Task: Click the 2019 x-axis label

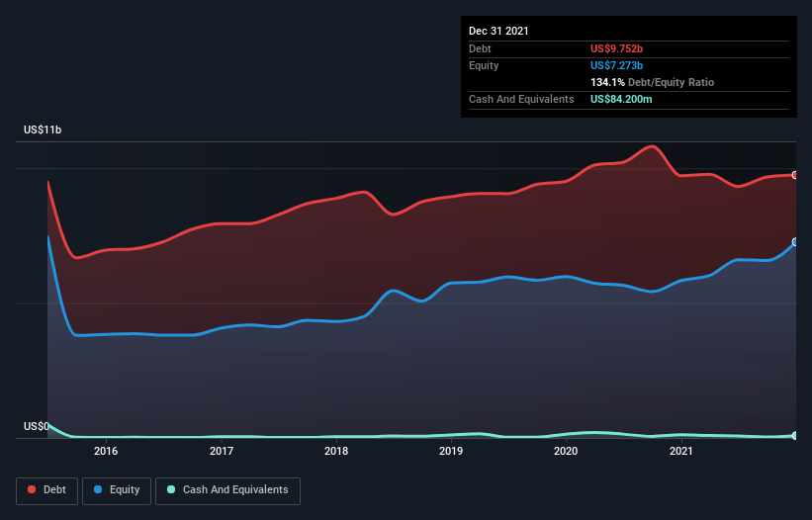Action: point(451,451)
